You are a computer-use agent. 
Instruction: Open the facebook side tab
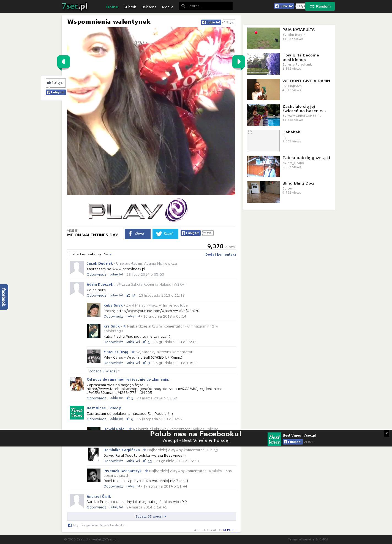(4, 297)
